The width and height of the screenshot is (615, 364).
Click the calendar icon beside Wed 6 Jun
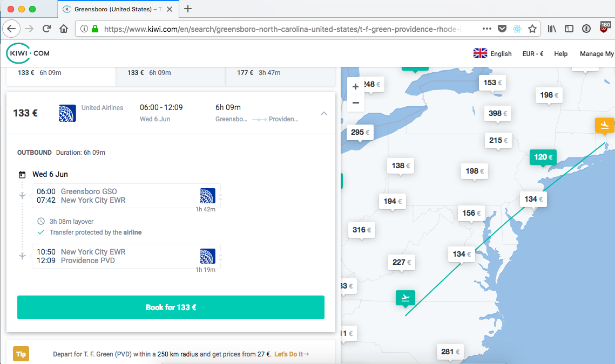tap(22, 174)
